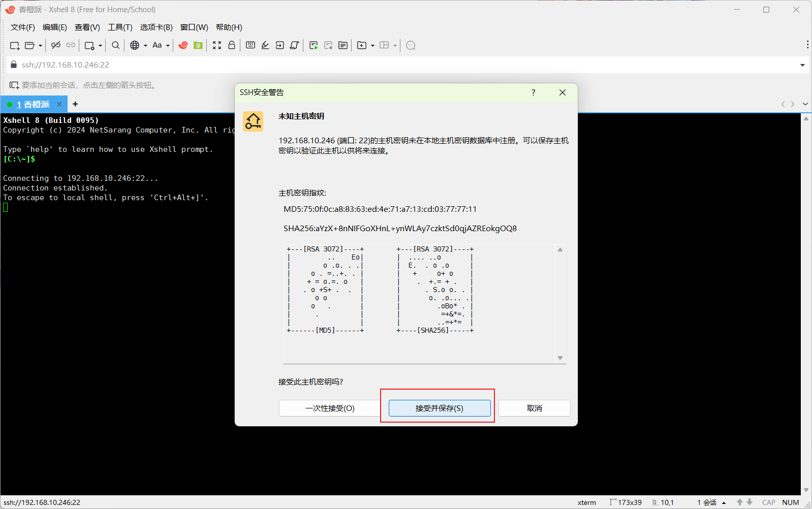Click the new tab group plus icon
Viewport: 812px width, 509px height.
click(x=362, y=45)
